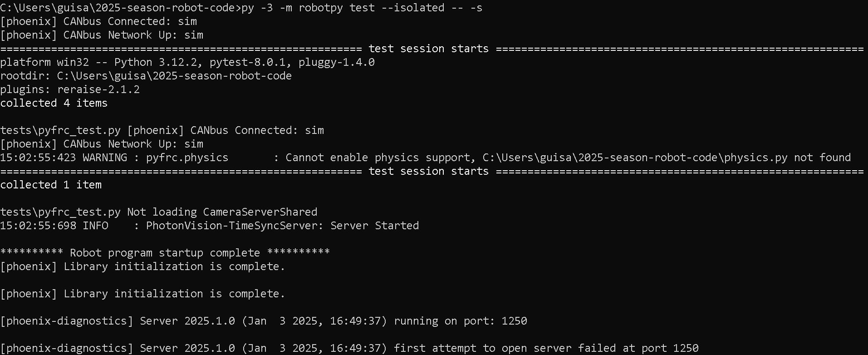
Task: Click the running on port: 1250 line
Action: coord(264,321)
